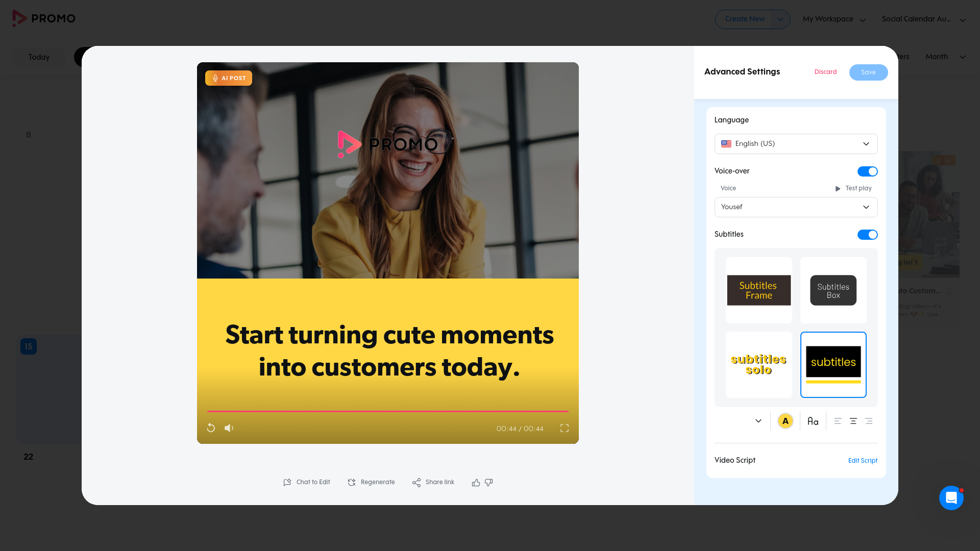Select the Subtitles Frame style
Screen dimensions: 980x551
click(x=759, y=290)
